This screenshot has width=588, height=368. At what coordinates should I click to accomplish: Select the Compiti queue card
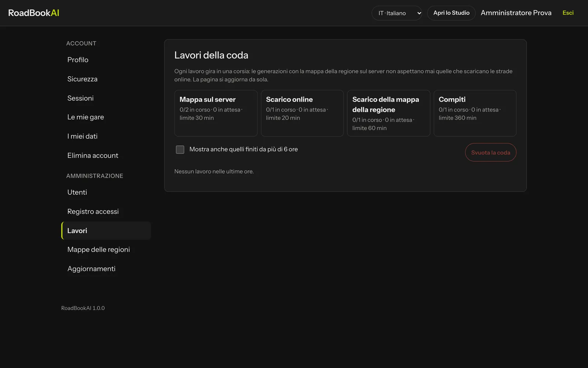[475, 113]
